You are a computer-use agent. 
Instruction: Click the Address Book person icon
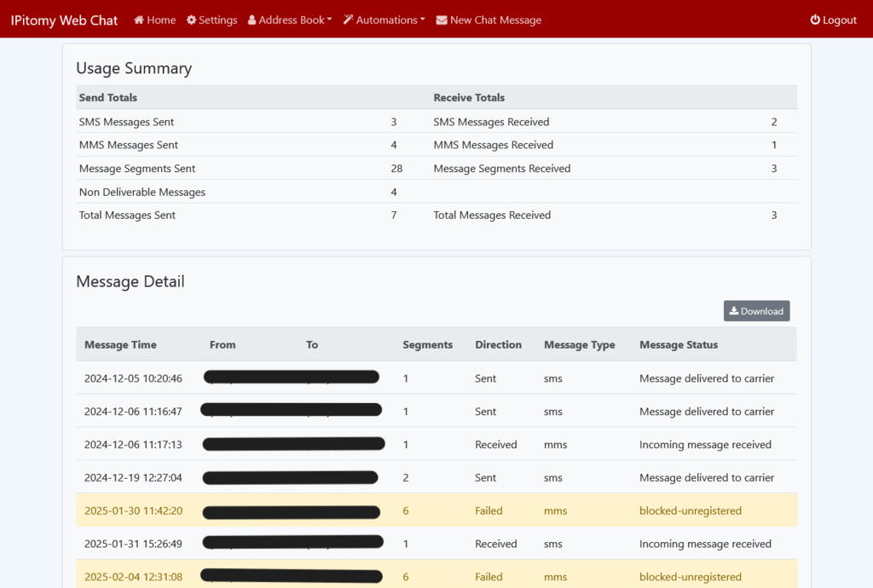[x=252, y=20]
